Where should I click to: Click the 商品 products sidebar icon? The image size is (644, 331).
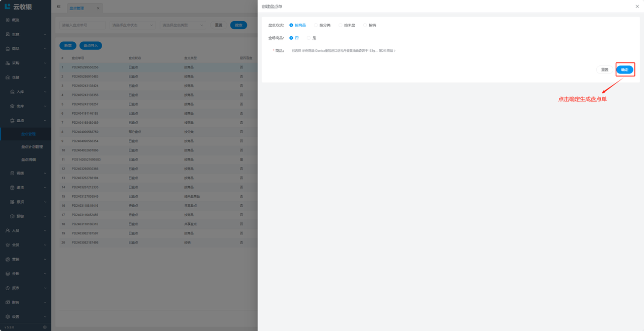pos(8,49)
